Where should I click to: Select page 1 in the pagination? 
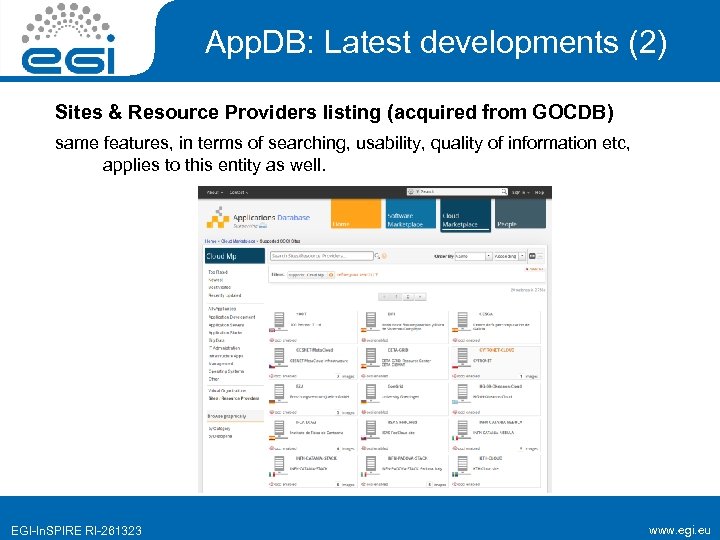(396, 297)
